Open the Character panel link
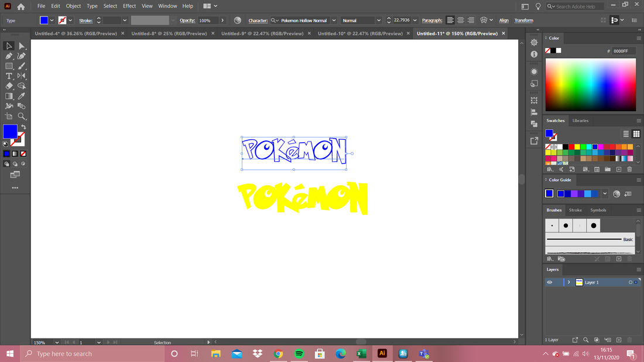The width and height of the screenshot is (644, 362). pyautogui.click(x=258, y=20)
